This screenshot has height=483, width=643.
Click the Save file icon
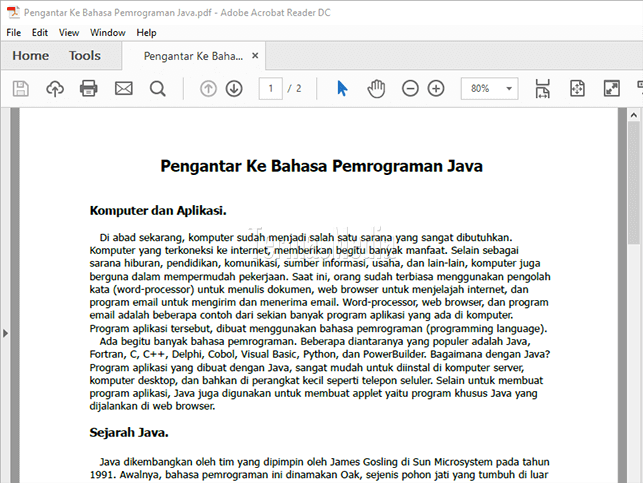tap(21, 89)
